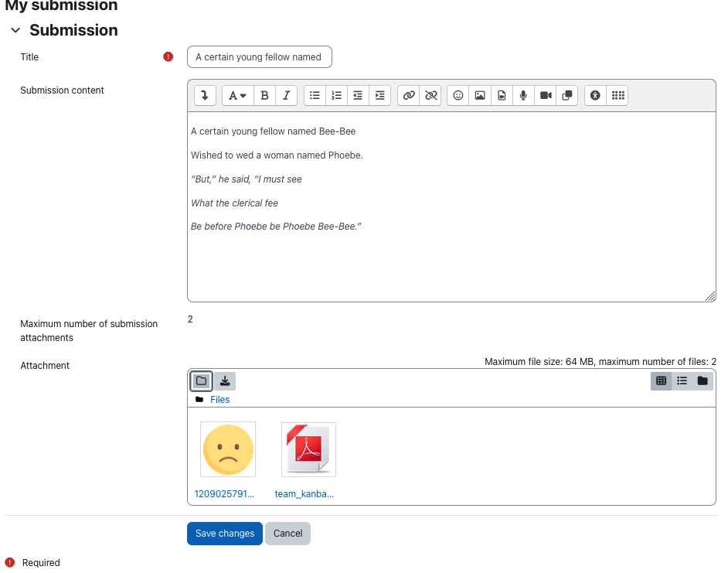Insert a media file via the toolbar
728x573 pixels.
502,96
